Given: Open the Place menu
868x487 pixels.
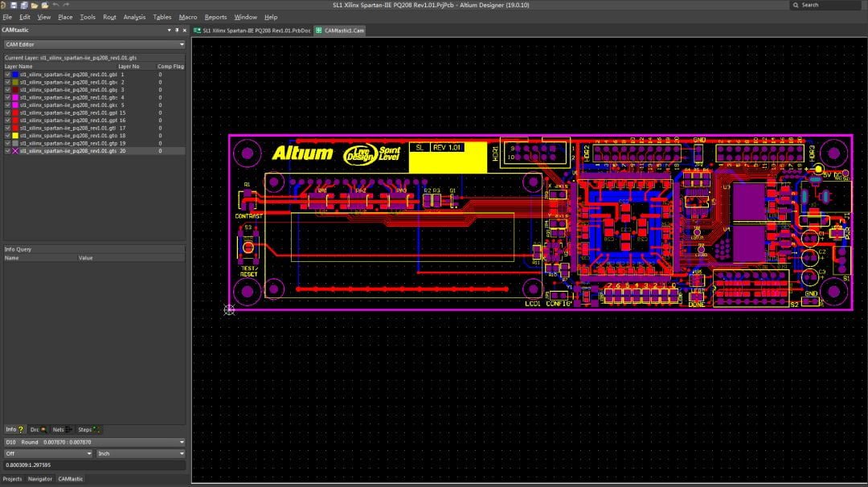Looking at the screenshot, I should click(65, 17).
